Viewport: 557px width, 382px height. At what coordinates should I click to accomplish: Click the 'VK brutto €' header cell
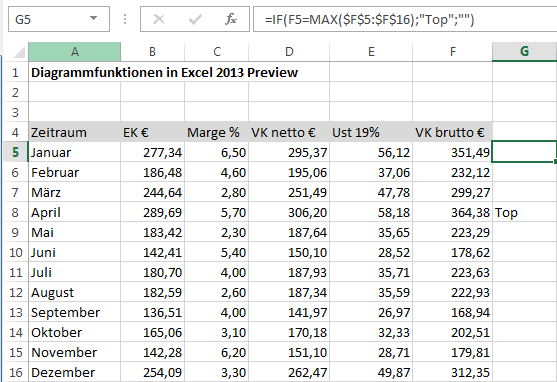click(453, 133)
